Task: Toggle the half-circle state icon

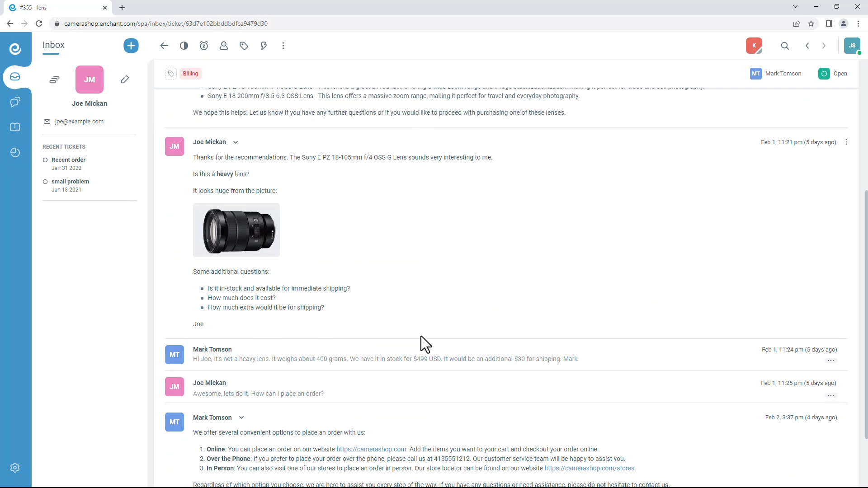Action: click(184, 46)
